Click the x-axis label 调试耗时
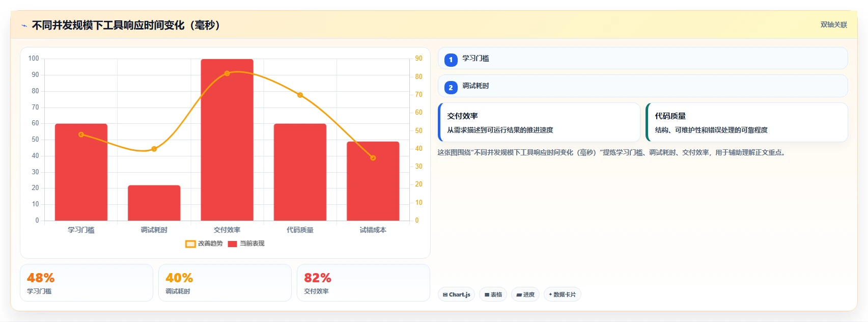This screenshot has height=322, width=868. 154,230
